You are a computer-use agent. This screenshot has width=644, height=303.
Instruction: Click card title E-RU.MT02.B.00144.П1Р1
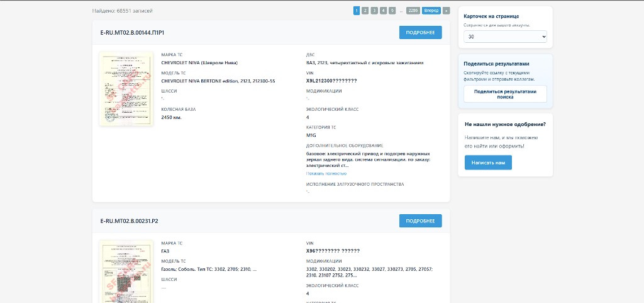coord(132,33)
